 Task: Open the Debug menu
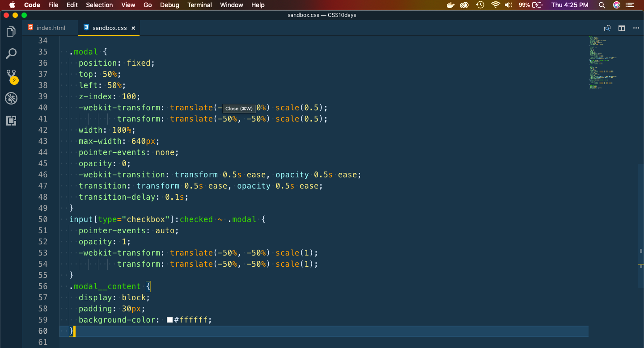pos(169,5)
